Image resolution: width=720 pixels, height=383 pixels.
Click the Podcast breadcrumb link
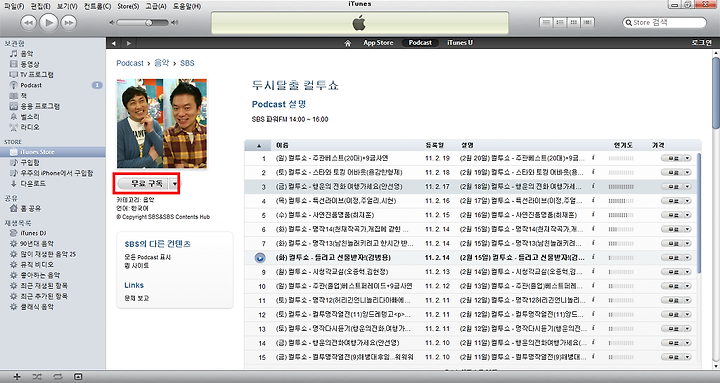click(130, 63)
